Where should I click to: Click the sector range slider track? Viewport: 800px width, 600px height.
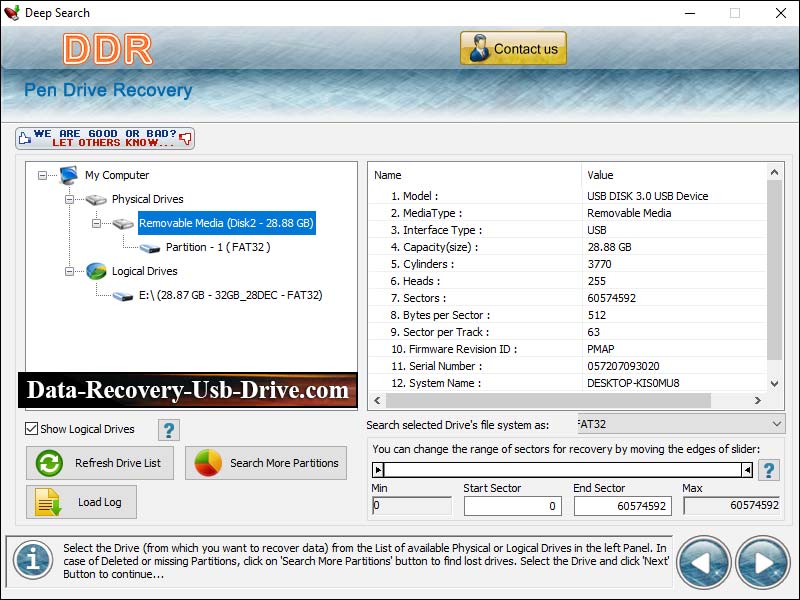coord(562,469)
